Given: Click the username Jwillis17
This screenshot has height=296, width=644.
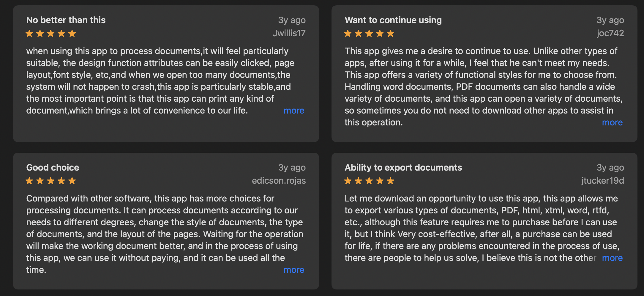Looking at the screenshot, I should click(x=289, y=33).
